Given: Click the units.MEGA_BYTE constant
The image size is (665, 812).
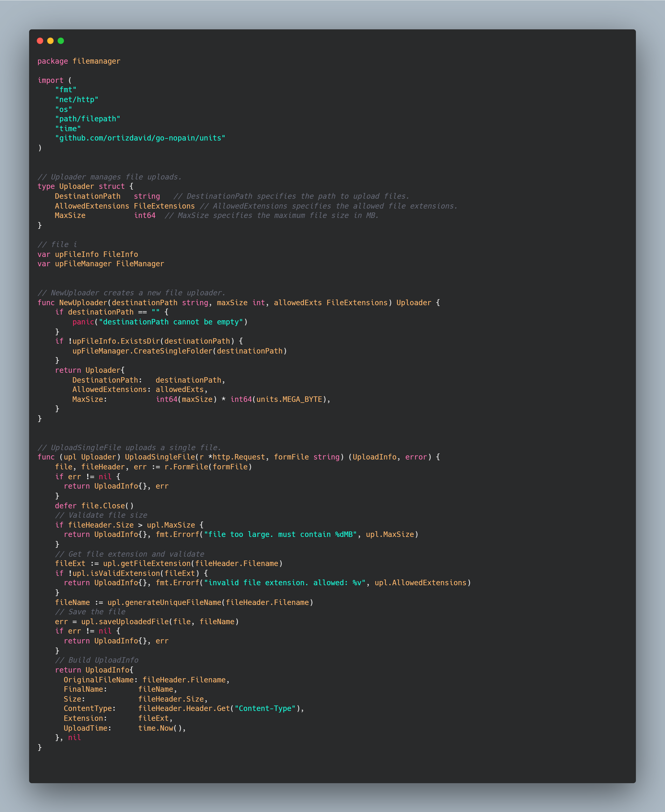Looking at the screenshot, I should 289,399.
